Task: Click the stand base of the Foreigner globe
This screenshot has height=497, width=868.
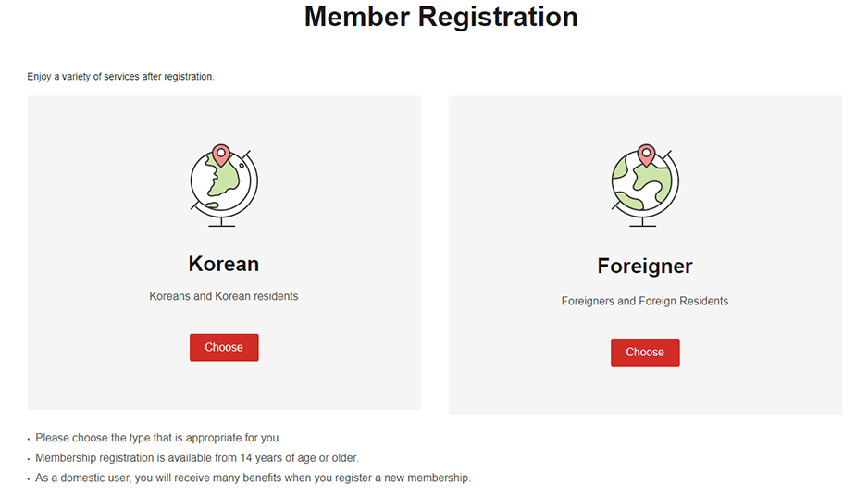Action: [643, 224]
